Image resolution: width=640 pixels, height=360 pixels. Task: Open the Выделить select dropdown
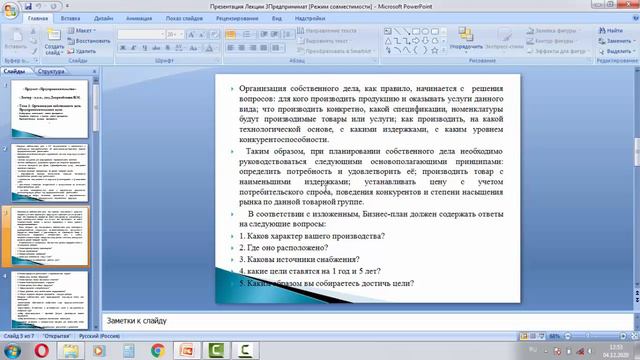pyautogui.click(x=617, y=51)
